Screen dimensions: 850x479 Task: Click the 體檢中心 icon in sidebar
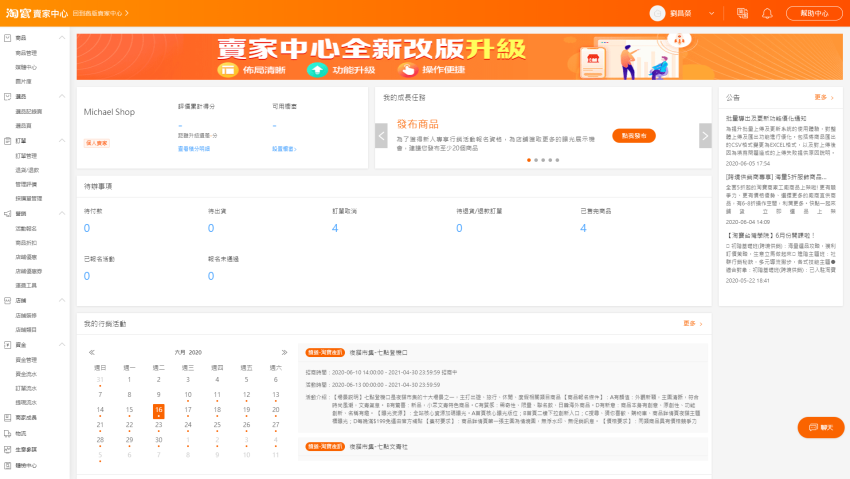8,465
